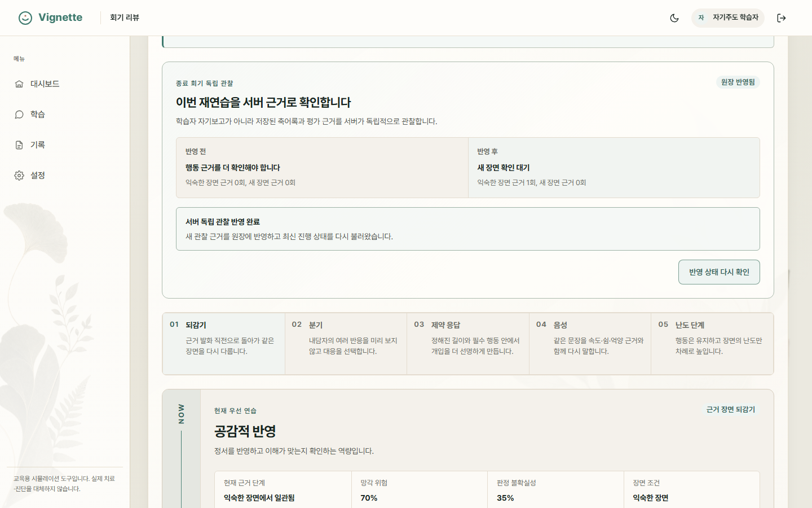Select the 03 제약 응답 step

468,344
